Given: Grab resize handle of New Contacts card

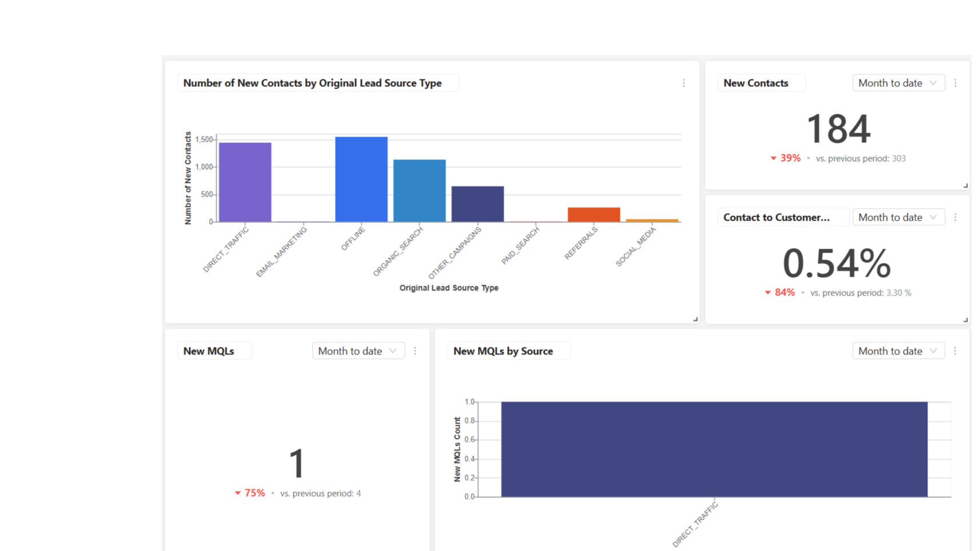Looking at the screenshot, I should 965,186.
